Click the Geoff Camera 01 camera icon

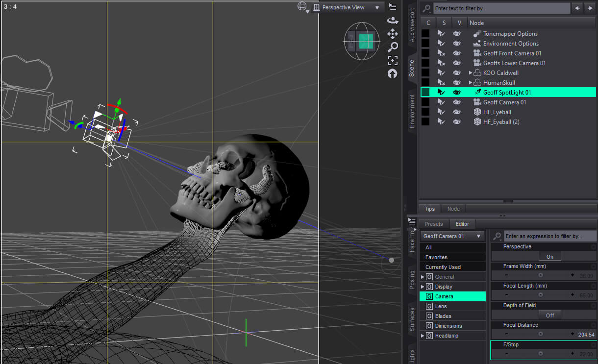(477, 102)
